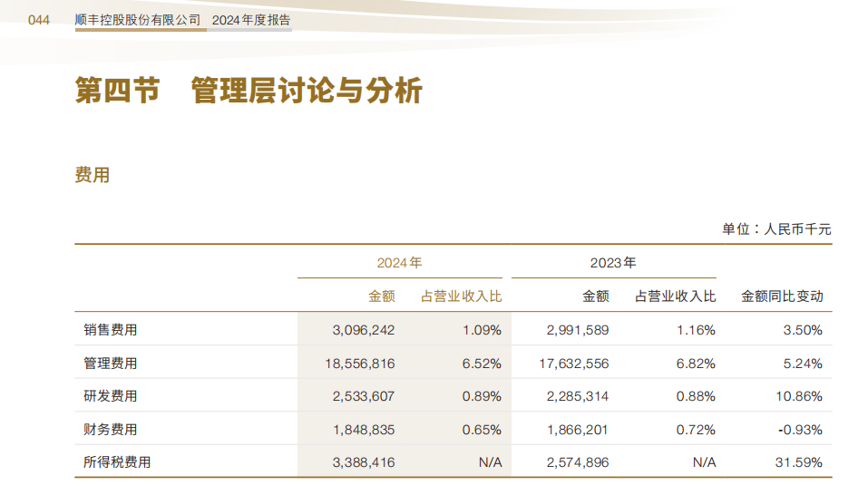Click the value 6.52%

point(483,364)
